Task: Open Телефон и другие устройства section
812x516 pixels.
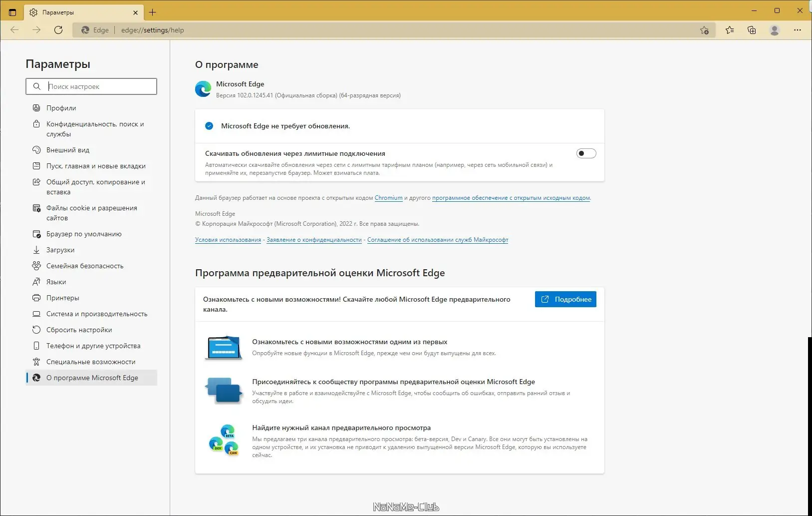Action: point(91,346)
